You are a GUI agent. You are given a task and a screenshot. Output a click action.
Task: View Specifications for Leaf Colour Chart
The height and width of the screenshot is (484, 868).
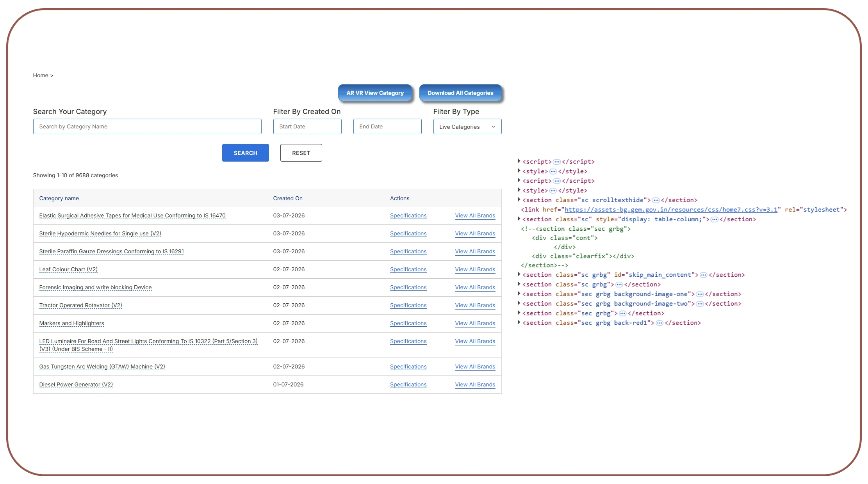(x=408, y=269)
